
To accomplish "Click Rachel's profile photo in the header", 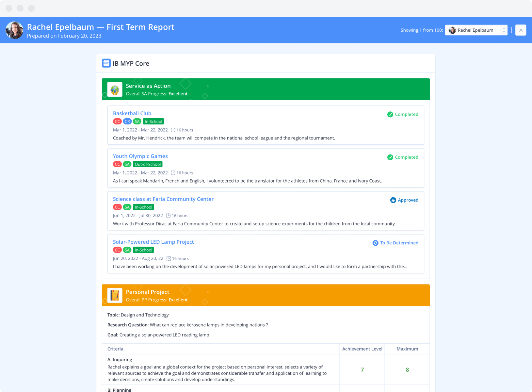I will (14, 30).
